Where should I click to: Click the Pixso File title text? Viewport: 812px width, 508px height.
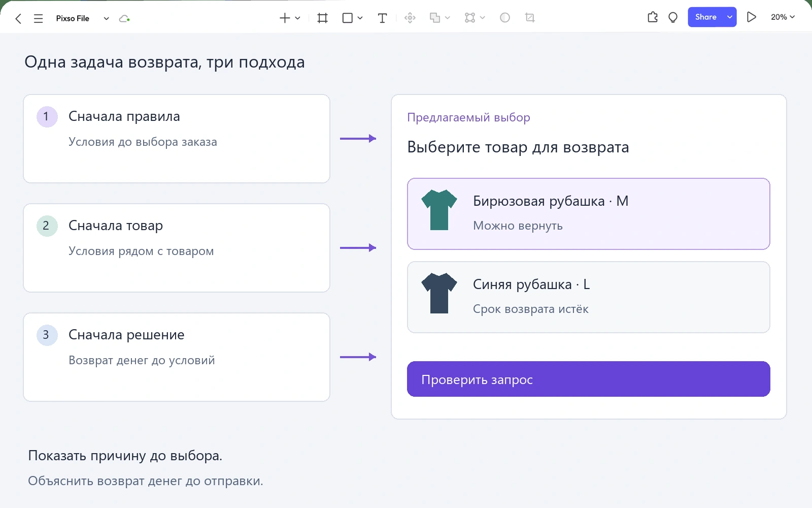[x=73, y=18]
